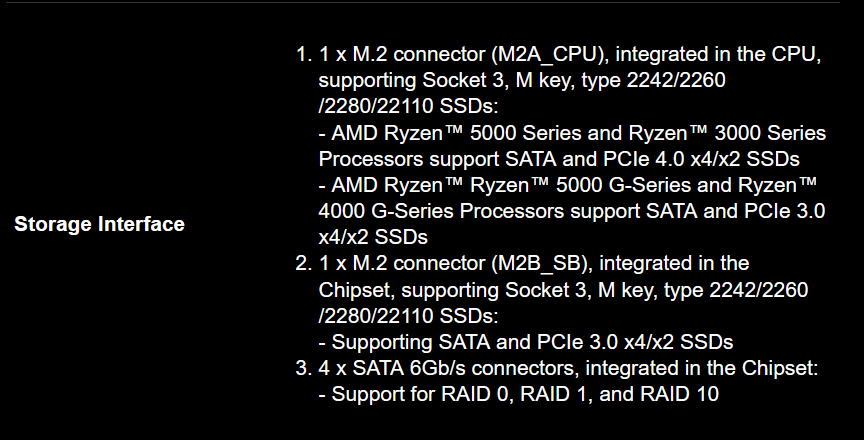Click the 4000 G-Series Processors PCIe 3.0 line
Viewport: 864px width, 440px height.
572,211
